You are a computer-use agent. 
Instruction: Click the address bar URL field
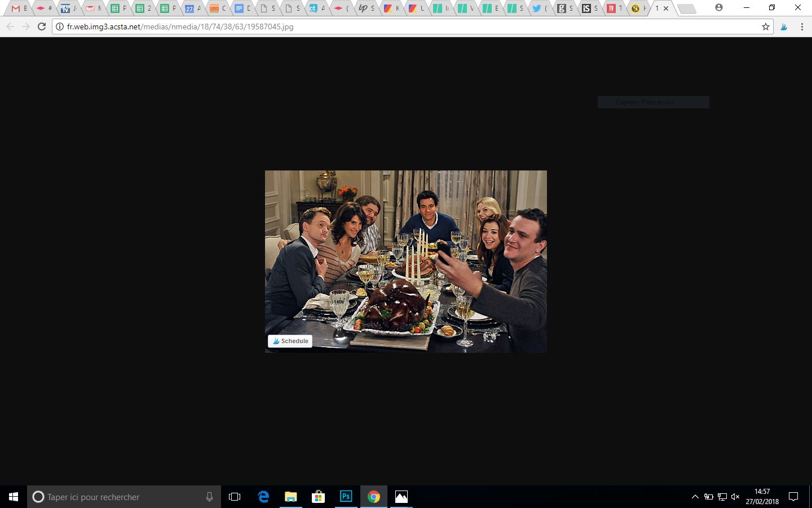click(x=395, y=27)
